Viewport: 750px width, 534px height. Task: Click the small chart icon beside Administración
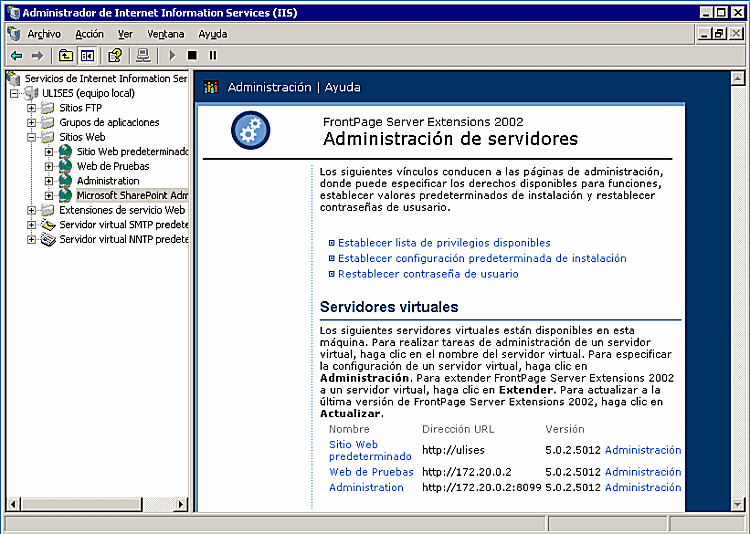211,87
